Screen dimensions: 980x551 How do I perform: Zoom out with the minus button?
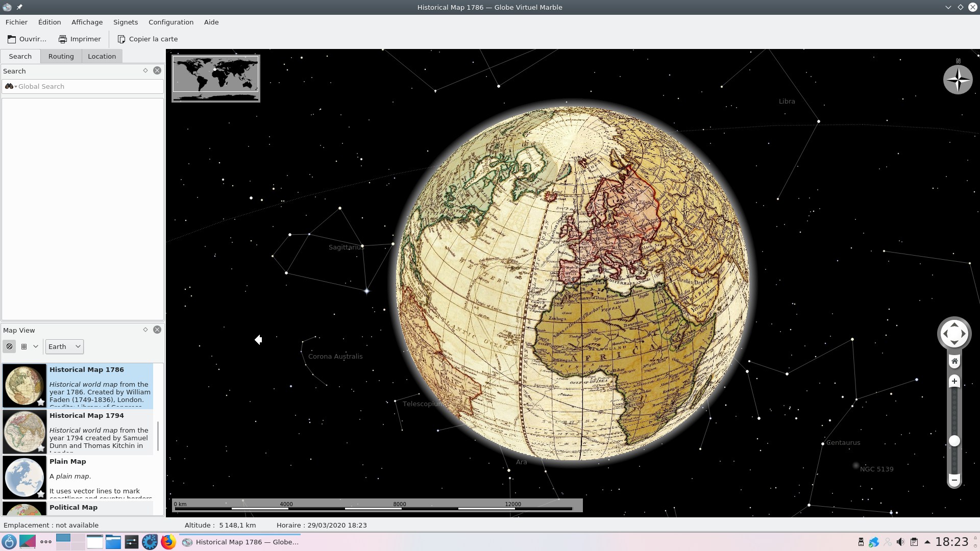click(x=954, y=480)
